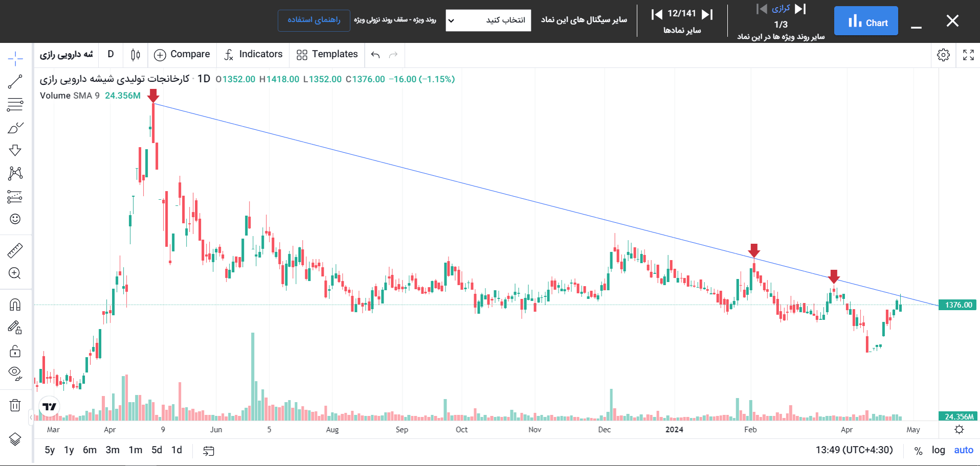Toggle percent scale on chart
This screenshot has height=466, width=980.
pyautogui.click(x=919, y=451)
